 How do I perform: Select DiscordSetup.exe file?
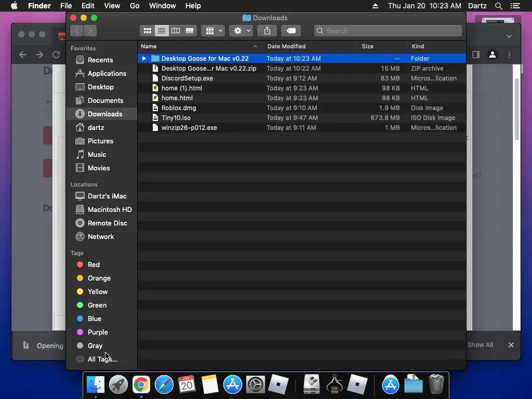point(302,78)
